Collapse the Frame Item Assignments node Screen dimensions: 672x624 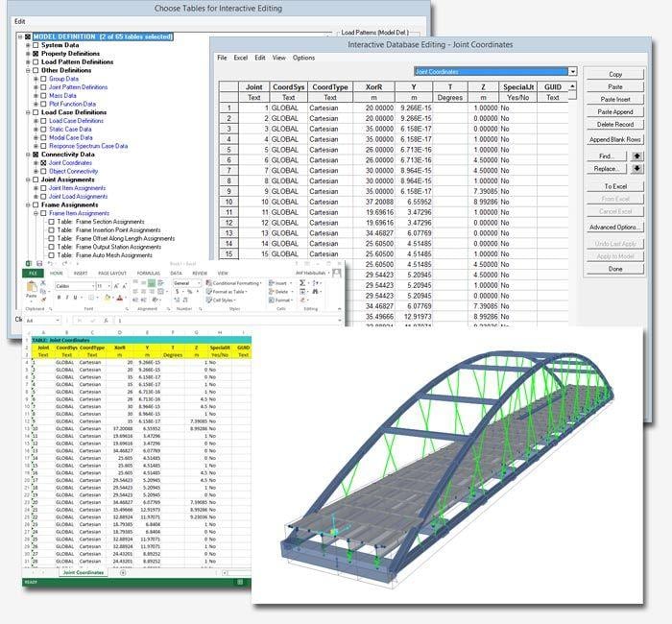36,213
